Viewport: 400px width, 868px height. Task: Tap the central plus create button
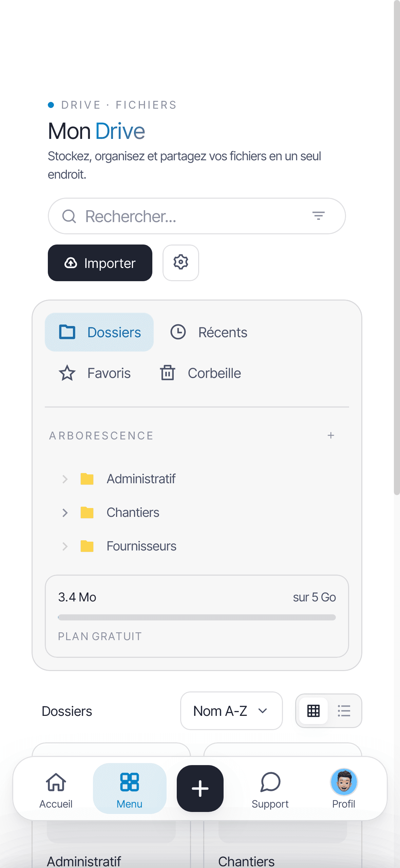pos(200,789)
